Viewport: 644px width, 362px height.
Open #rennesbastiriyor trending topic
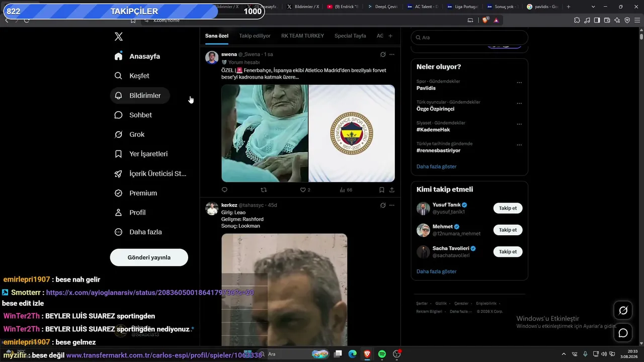pos(438,150)
